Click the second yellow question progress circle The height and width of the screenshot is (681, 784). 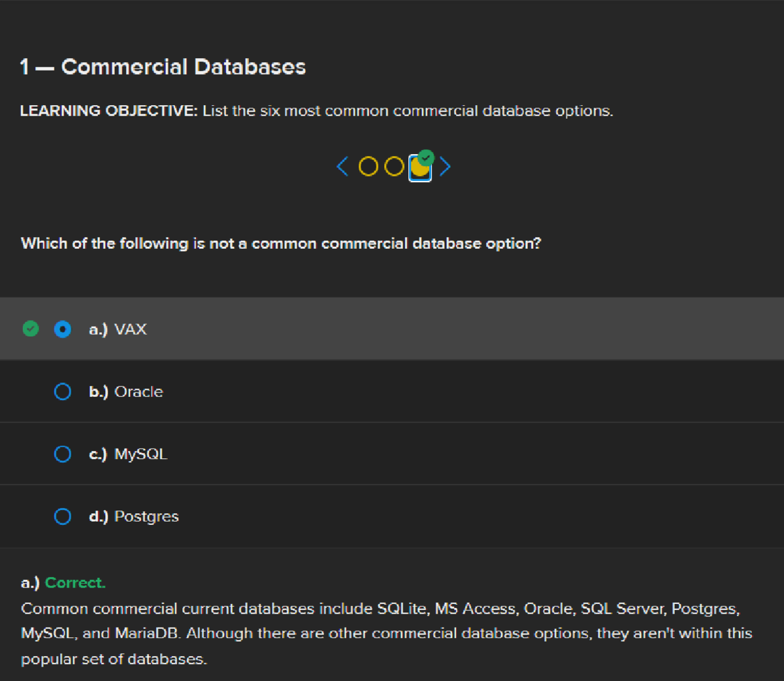(393, 166)
